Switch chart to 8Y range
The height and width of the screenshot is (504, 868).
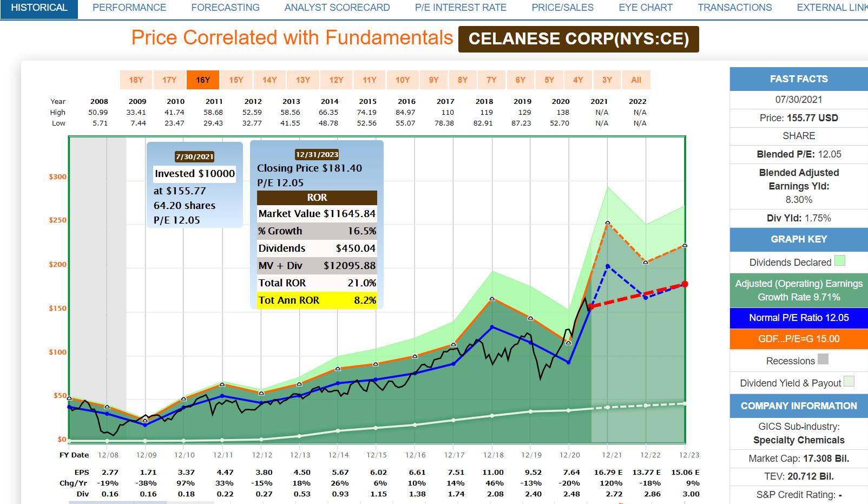coord(463,80)
